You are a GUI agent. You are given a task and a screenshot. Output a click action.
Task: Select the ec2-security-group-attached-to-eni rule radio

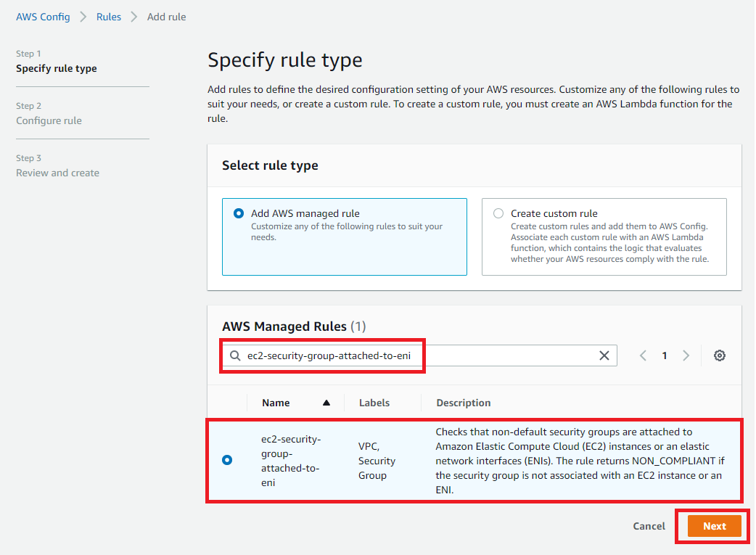pyautogui.click(x=226, y=460)
